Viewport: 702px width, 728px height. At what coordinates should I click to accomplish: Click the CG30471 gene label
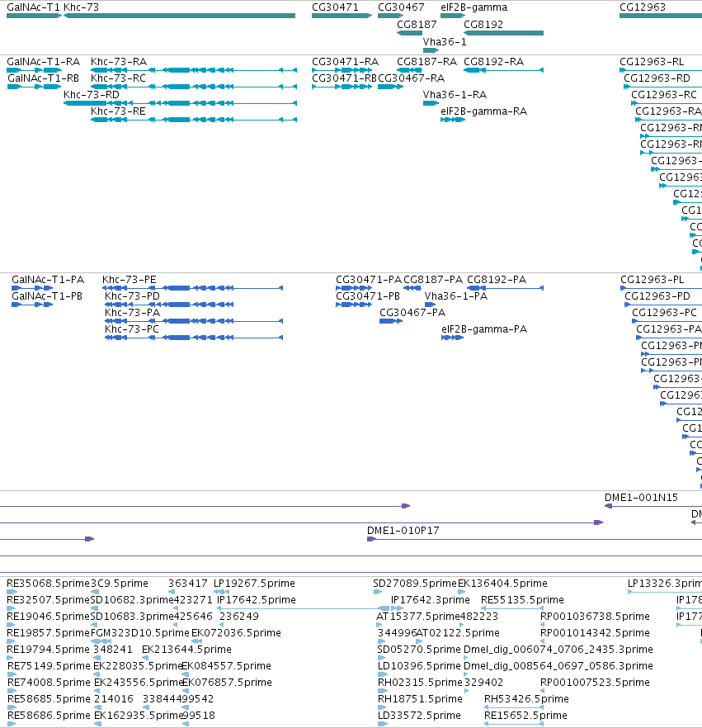tap(335, 7)
